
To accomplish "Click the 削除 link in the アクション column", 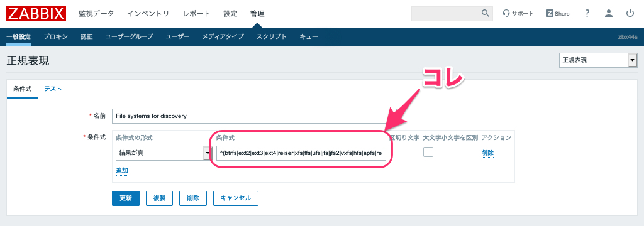I will coord(487,153).
